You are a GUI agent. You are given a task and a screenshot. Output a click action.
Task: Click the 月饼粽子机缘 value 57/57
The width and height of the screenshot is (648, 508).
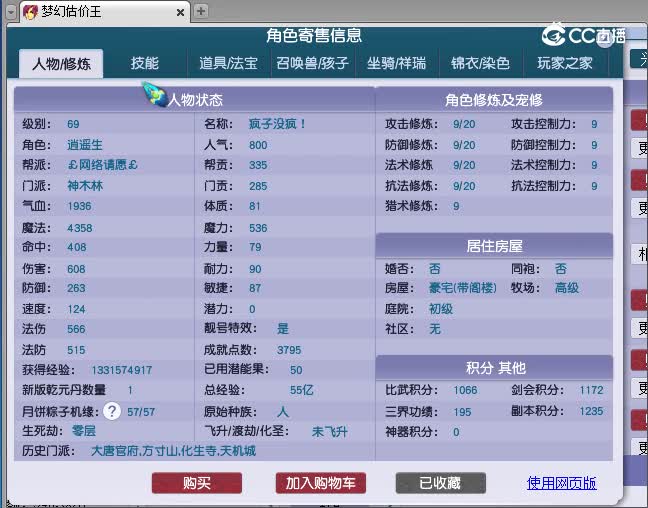(x=141, y=412)
